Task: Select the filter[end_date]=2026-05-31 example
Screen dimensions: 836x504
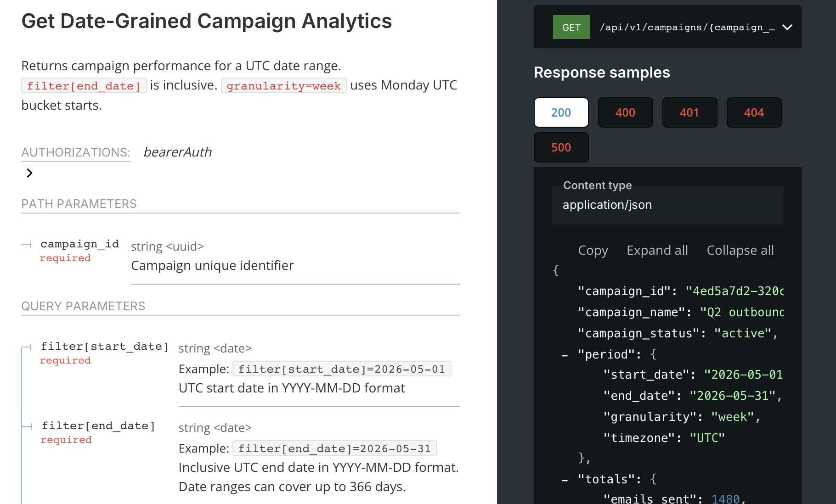Action: click(334, 448)
